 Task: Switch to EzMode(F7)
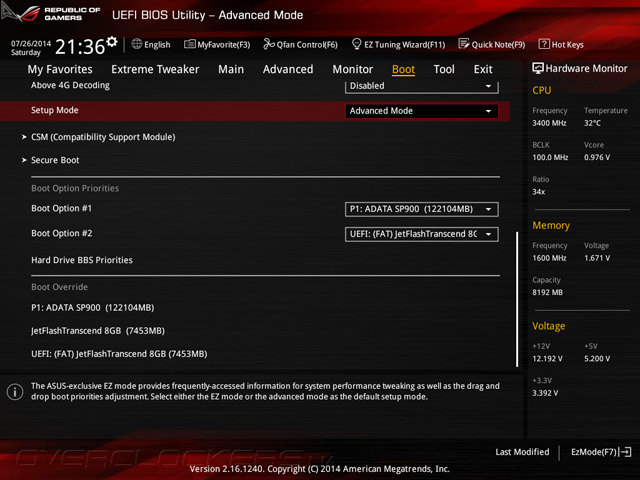click(601, 452)
